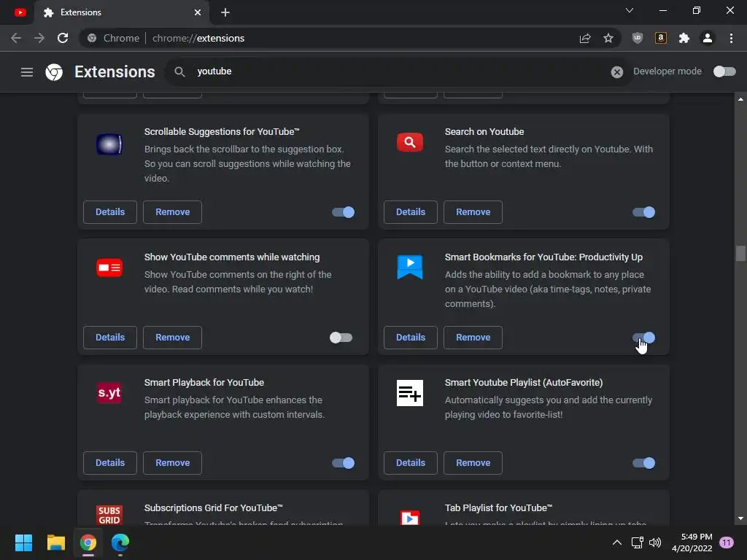The height and width of the screenshot is (560, 747).
Task: Remove Smart Bookmarks for YouTube extension
Action: (x=473, y=337)
